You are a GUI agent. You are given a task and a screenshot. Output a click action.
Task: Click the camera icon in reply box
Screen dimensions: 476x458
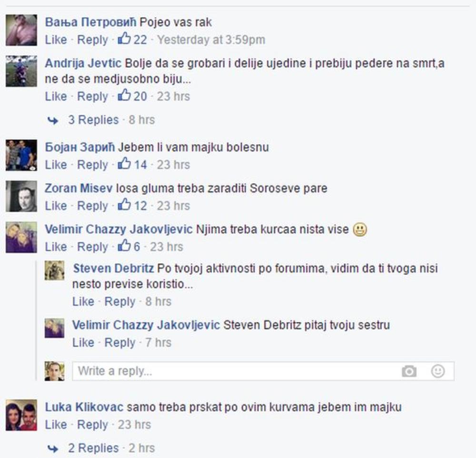point(409,371)
